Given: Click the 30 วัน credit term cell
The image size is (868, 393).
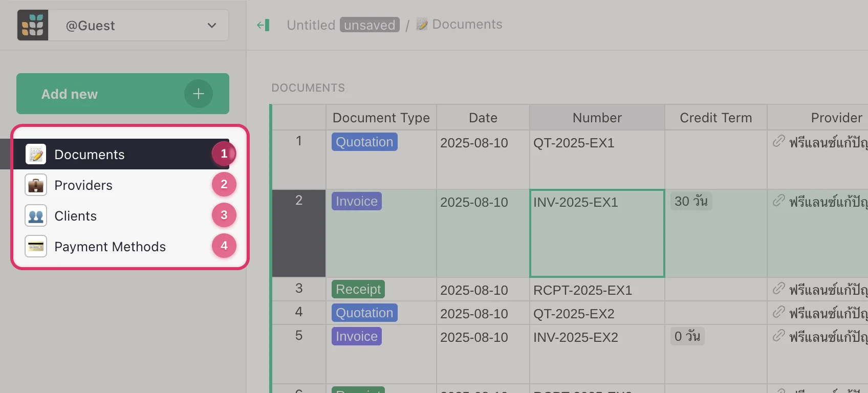Looking at the screenshot, I should click(x=691, y=202).
